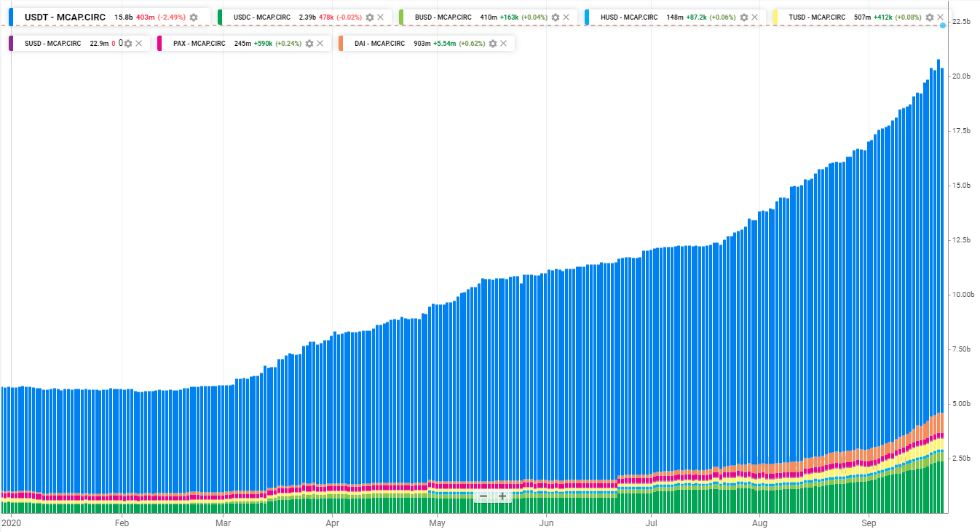Click the HUSD series gear icon

click(x=743, y=17)
